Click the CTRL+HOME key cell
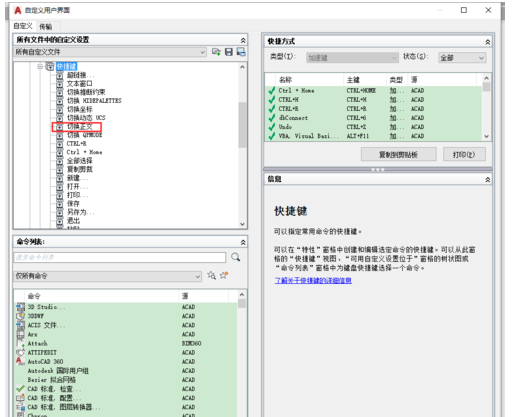Screen dimensions: 518x417 [x=361, y=90]
